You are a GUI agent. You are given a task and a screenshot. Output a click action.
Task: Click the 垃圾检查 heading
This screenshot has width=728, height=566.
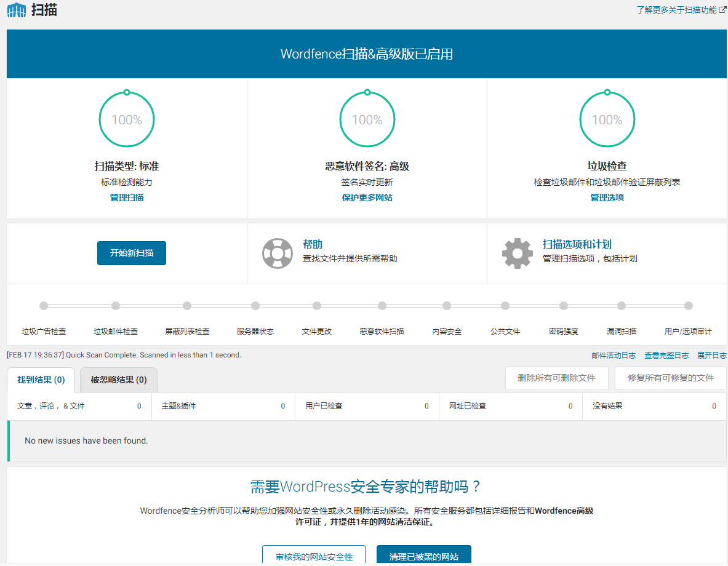(607, 166)
